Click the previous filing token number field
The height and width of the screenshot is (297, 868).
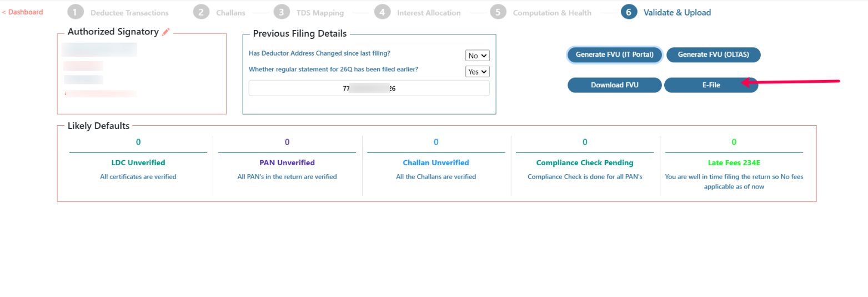pos(369,88)
